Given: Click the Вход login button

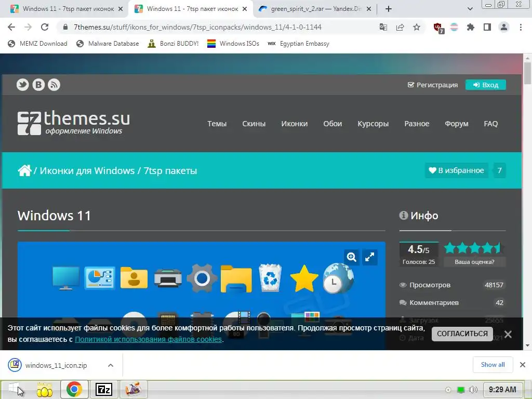Looking at the screenshot, I should (486, 85).
